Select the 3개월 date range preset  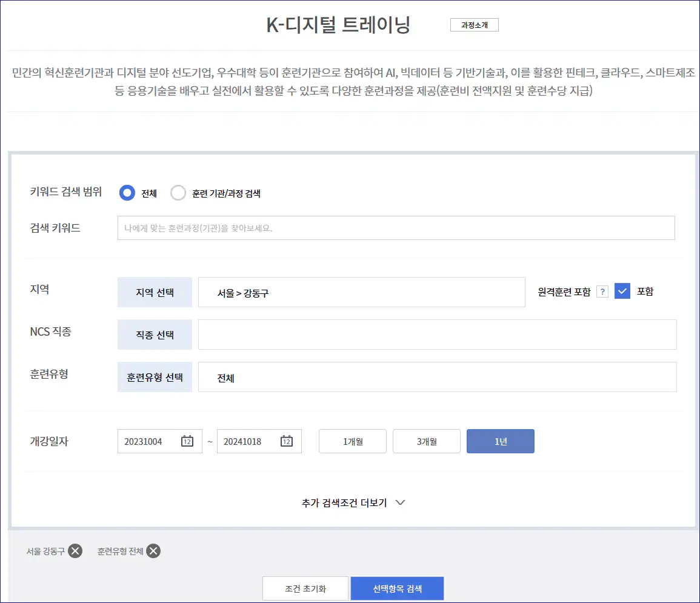pyautogui.click(x=426, y=441)
